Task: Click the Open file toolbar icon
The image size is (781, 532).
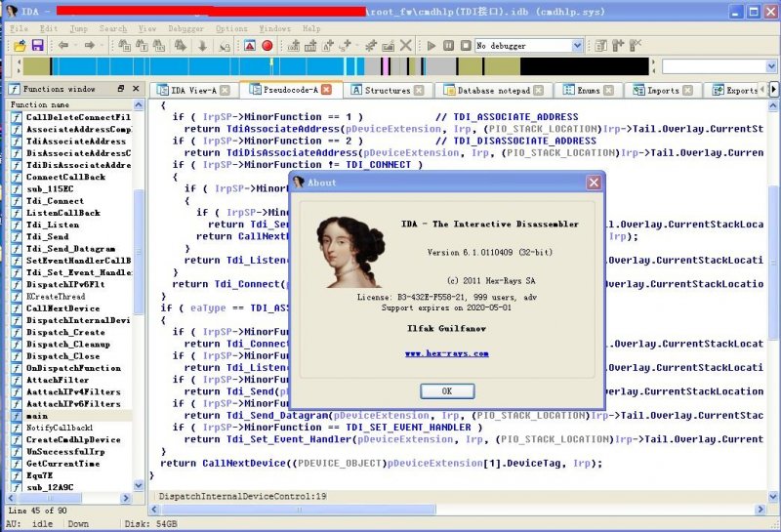Action: tap(20, 46)
